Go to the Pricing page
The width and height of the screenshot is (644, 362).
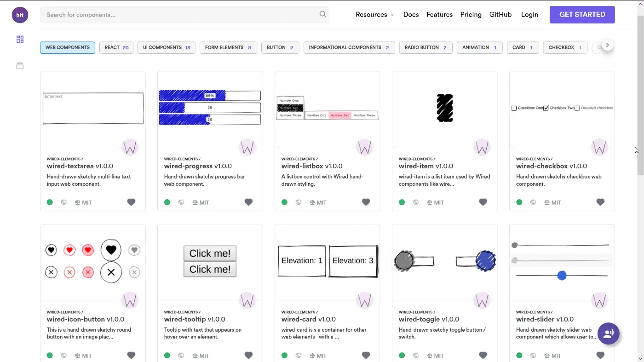[471, 15]
